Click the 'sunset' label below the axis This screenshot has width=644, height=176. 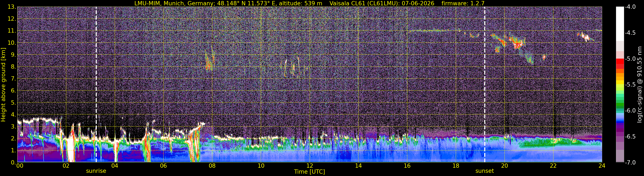coord(484,171)
